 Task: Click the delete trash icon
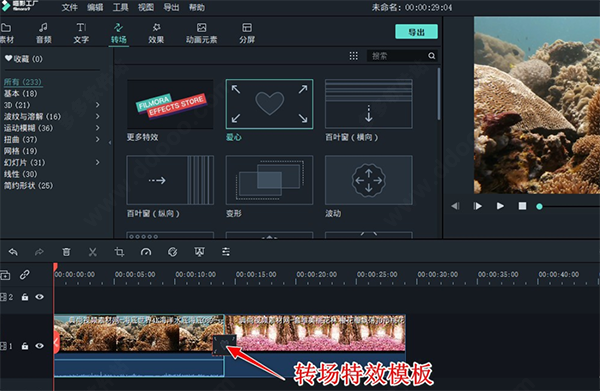click(66, 252)
